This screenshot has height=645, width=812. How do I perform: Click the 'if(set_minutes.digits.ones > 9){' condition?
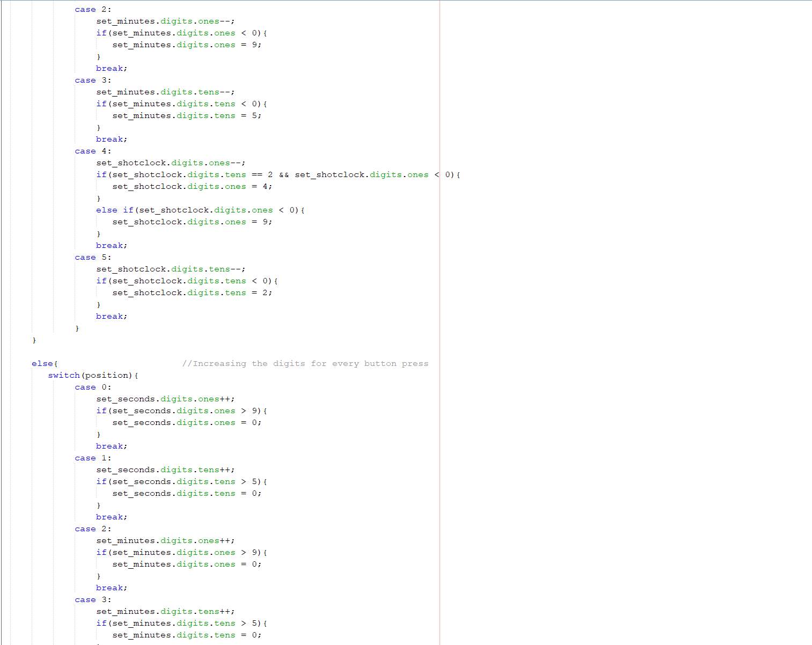point(181,553)
